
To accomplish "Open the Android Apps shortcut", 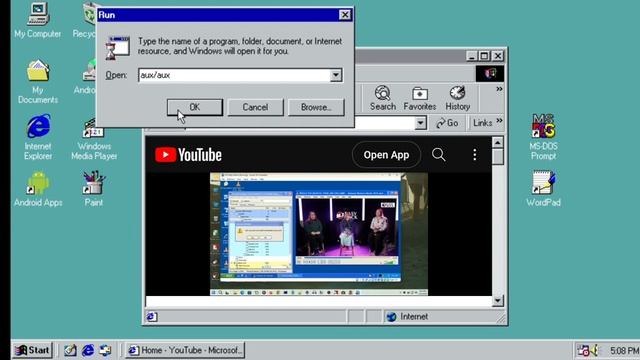I will [38, 189].
